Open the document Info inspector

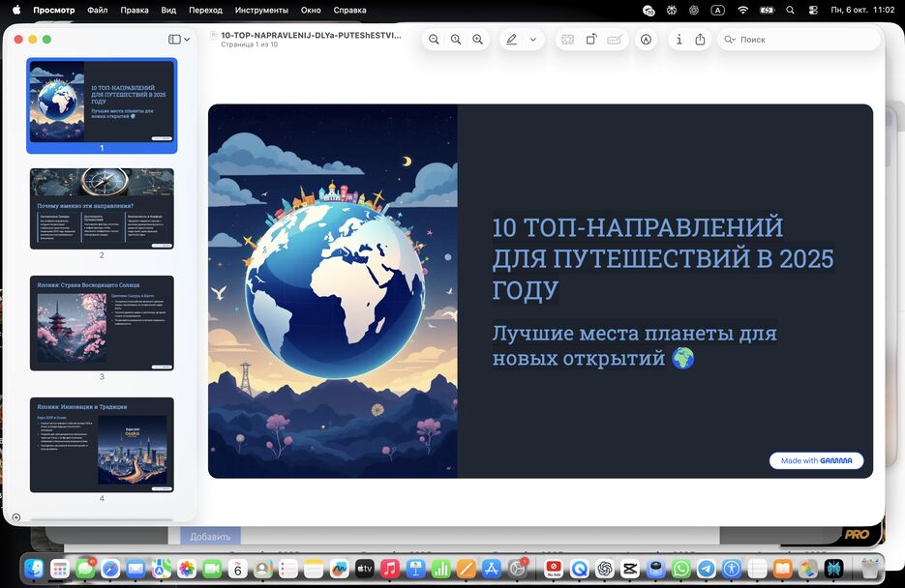coord(679,39)
